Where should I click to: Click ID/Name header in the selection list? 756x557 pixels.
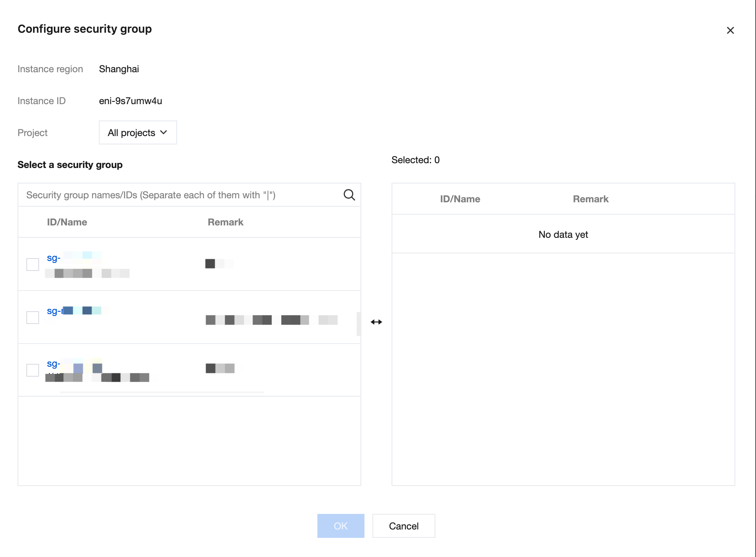[67, 222]
